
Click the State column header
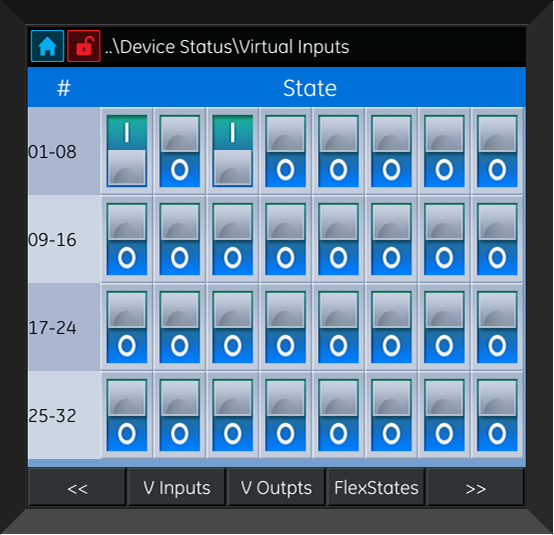click(310, 88)
